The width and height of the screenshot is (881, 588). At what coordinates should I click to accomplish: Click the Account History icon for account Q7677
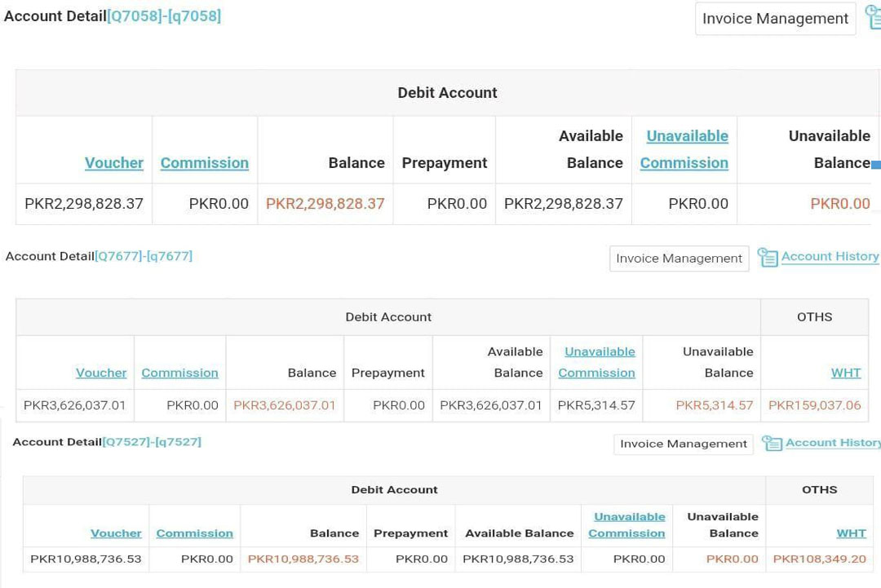tap(767, 258)
